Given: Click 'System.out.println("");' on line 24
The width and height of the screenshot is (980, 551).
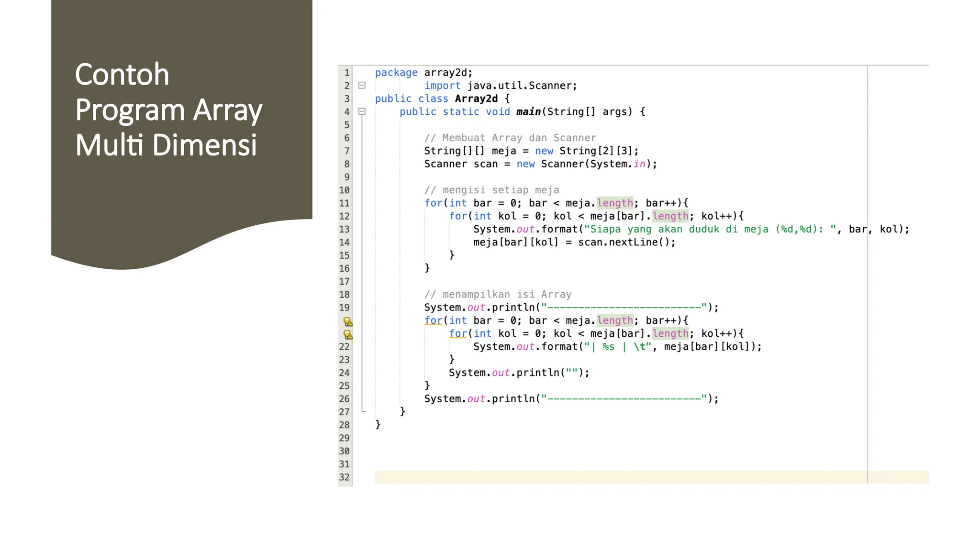Looking at the screenshot, I should 519,373.
